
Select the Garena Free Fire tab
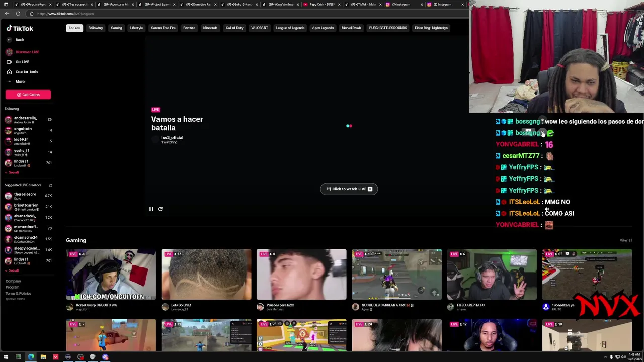coord(163,28)
